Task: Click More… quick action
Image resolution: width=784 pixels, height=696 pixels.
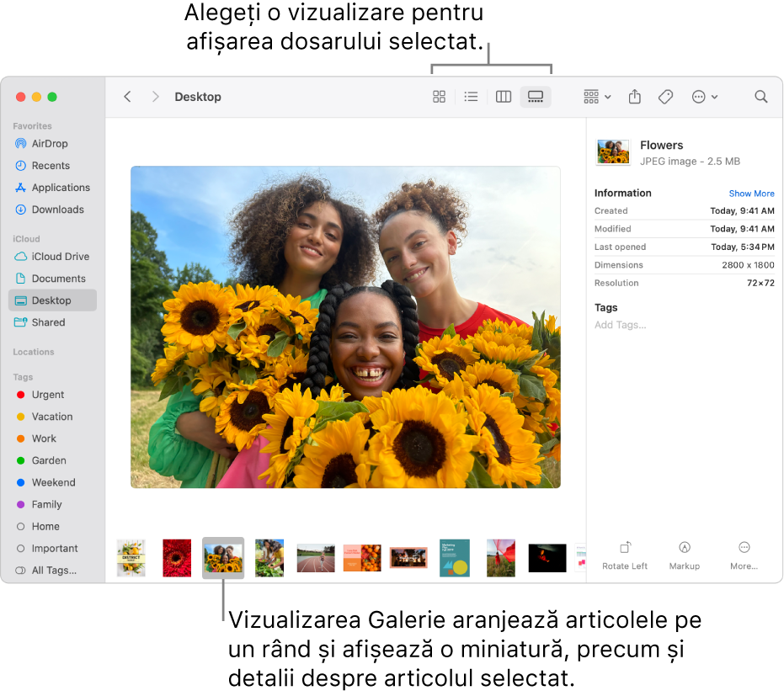Action: coord(744,555)
